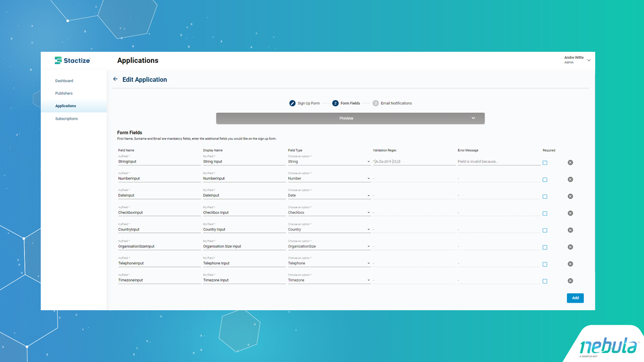The image size is (644, 362).
Task: Edit the validation regex for StringInput
Action: click(414, 161)
